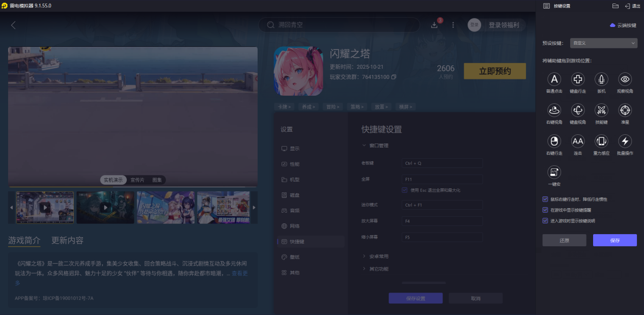Click the 退出 exit icon button
Image resolution: width=644 pixels, height=315 pixels.
pyautogui.click(x=632, y=6)
